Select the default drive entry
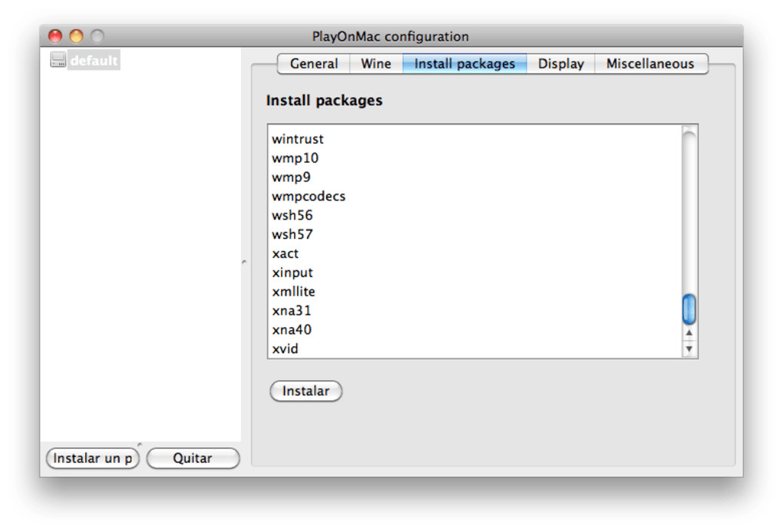 (x=94, y=61)
